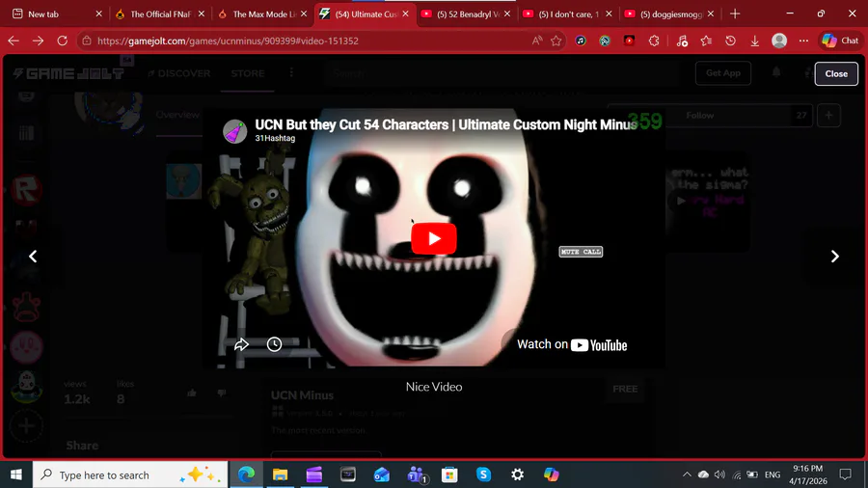Viewport: 868px width, 488px height.
Task: Open Copilot app from taskbar
Action: click(551, 474)
